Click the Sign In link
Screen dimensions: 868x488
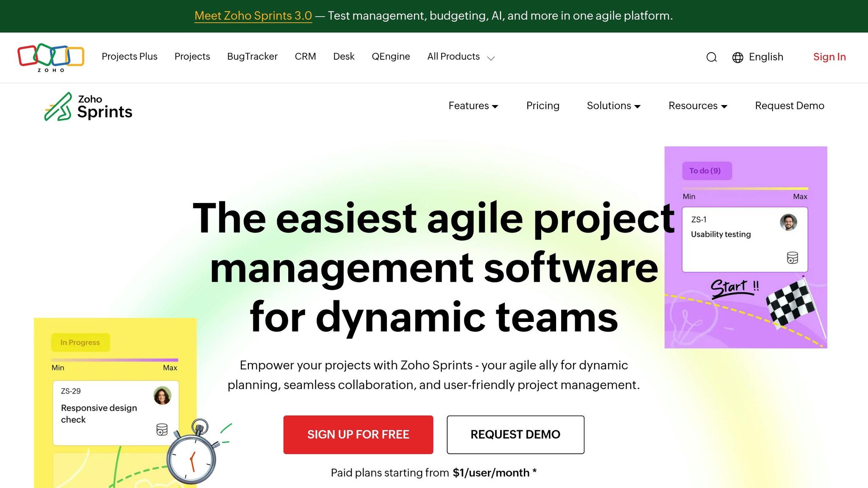829,57
